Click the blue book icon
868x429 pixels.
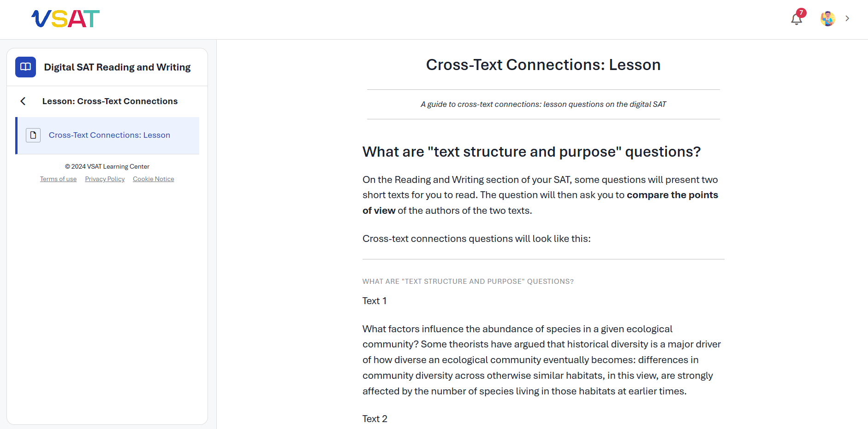[x=25, y=67]
